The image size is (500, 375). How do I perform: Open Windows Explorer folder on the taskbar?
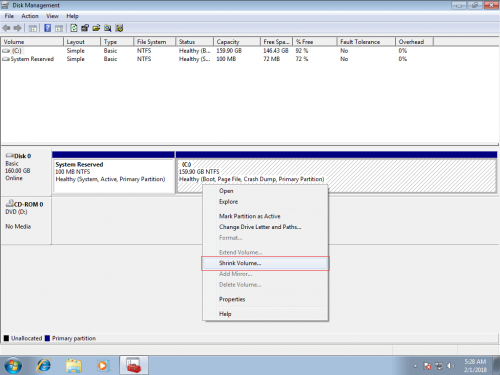pyautogui.click(x=74, y=366)
